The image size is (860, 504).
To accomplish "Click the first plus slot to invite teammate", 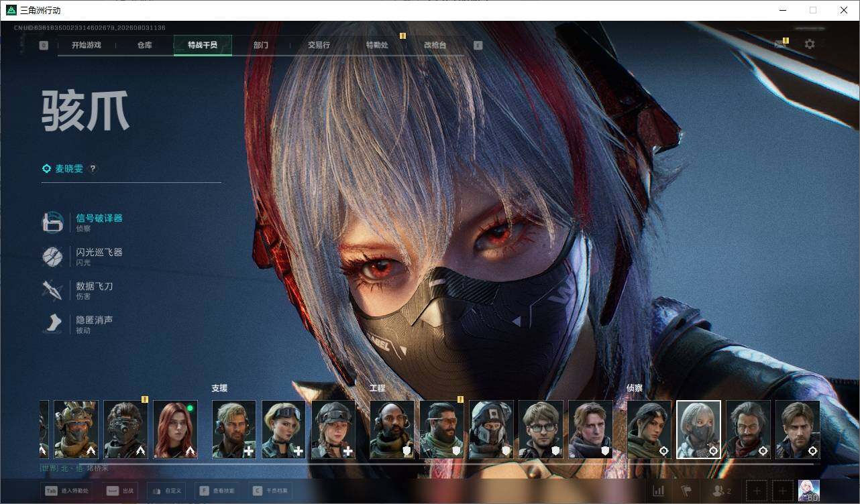I will click(757, 491).
